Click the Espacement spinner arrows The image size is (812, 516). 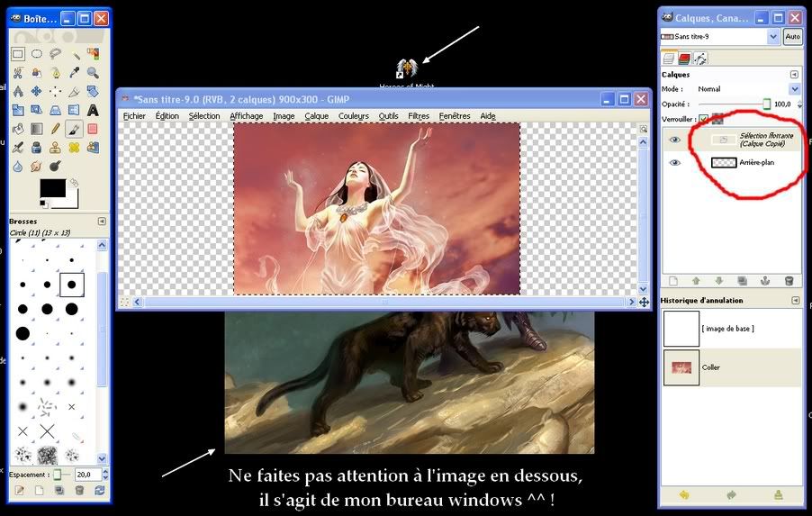pos(105,474)
